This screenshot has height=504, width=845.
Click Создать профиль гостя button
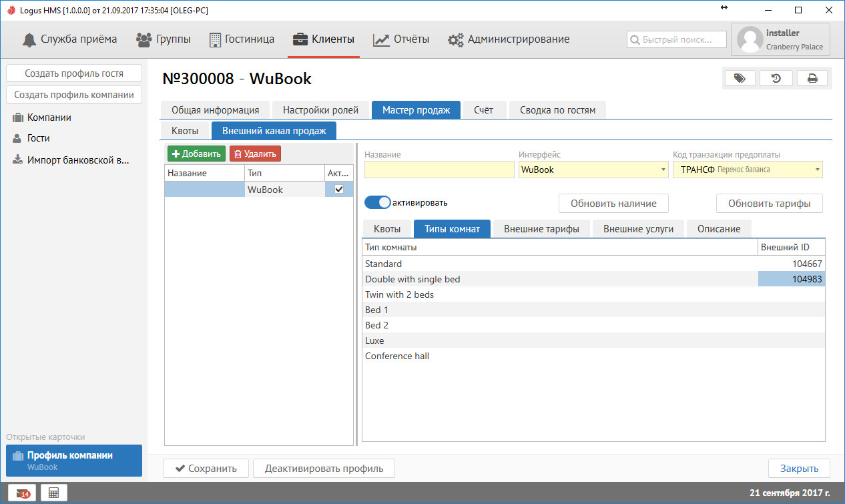coord(74,73)
